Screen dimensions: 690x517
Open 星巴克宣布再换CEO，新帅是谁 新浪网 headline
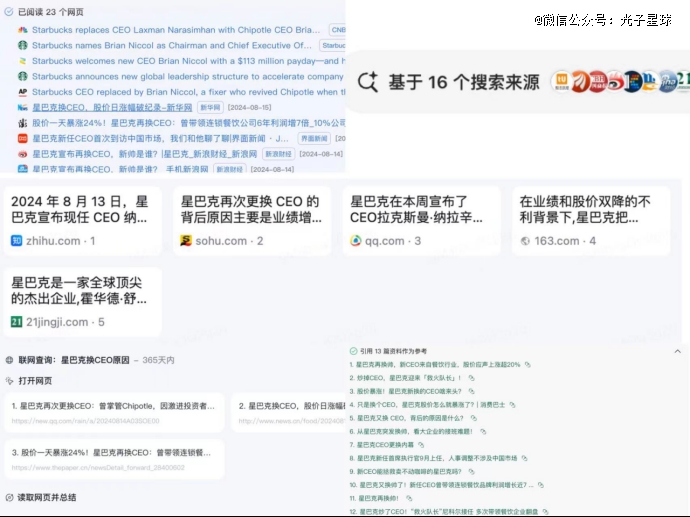[144, 154]
